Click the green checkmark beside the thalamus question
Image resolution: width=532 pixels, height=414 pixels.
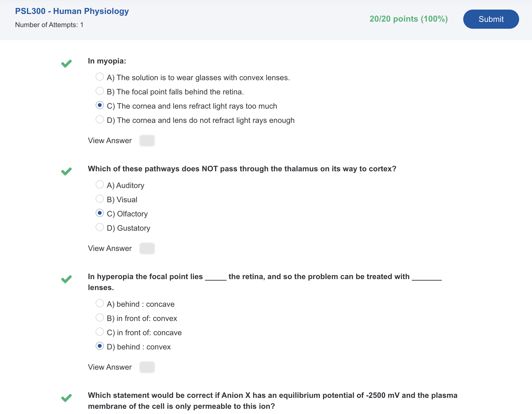pos(66,171)
